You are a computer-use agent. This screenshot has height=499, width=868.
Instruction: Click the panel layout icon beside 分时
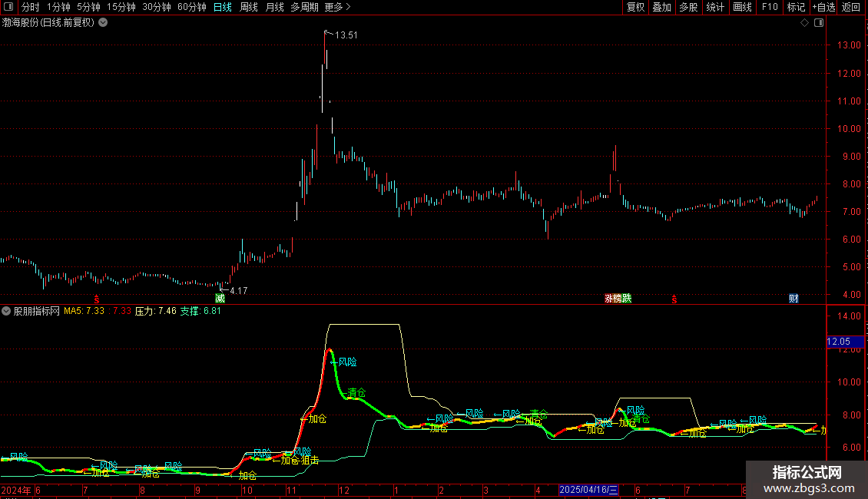coord(8,7)
